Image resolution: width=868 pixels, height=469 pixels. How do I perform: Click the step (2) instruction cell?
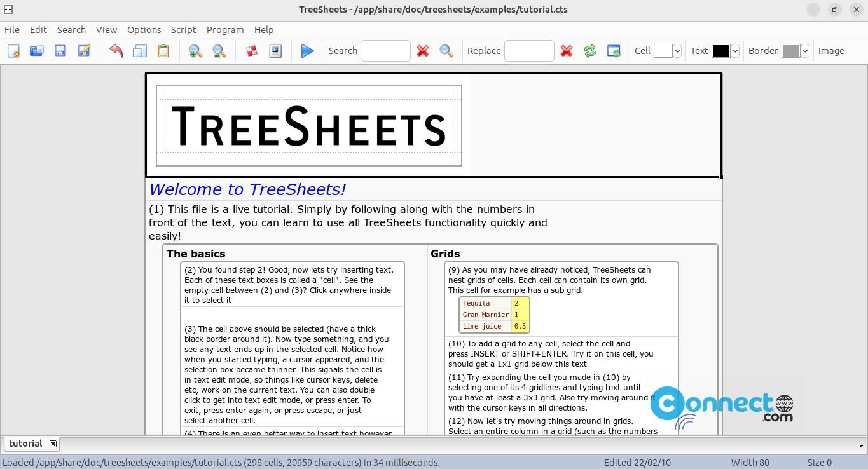pyautogui.click(x=293, y=285)
